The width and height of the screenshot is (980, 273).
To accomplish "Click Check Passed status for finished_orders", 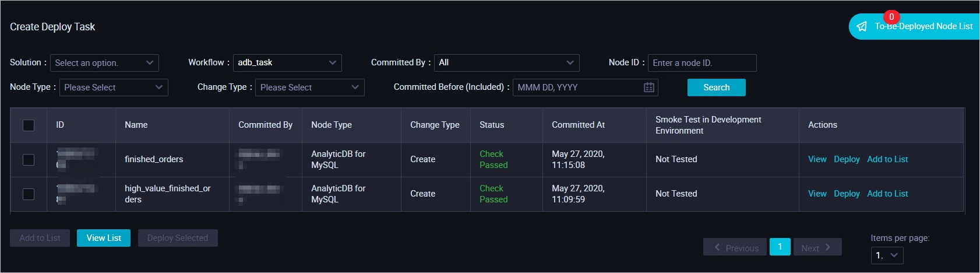I will coord(493,159).
